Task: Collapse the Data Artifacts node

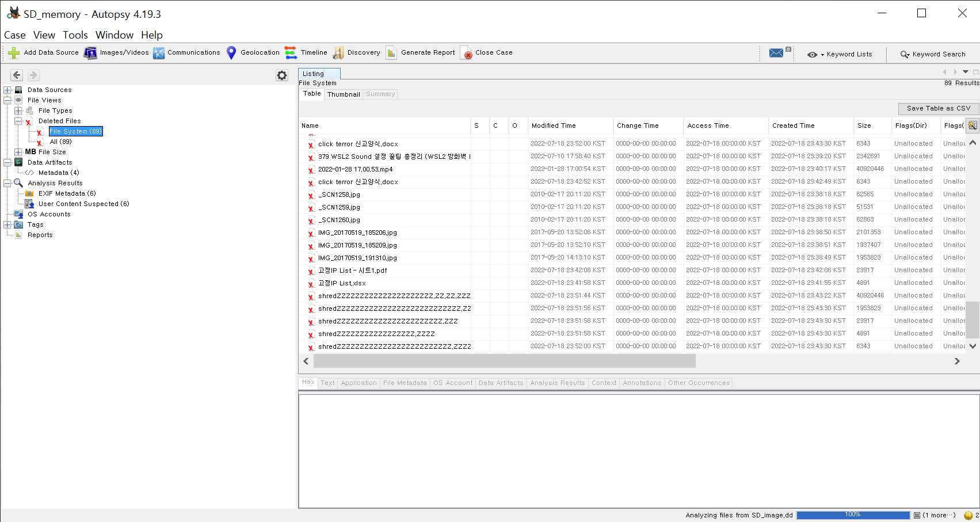Action: coord(7,162)
